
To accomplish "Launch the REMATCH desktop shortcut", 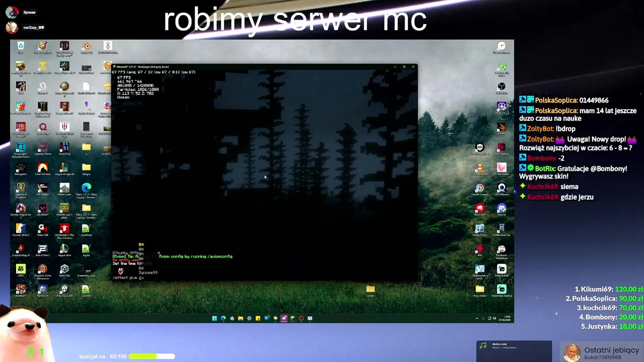I will tap(43, 291).
